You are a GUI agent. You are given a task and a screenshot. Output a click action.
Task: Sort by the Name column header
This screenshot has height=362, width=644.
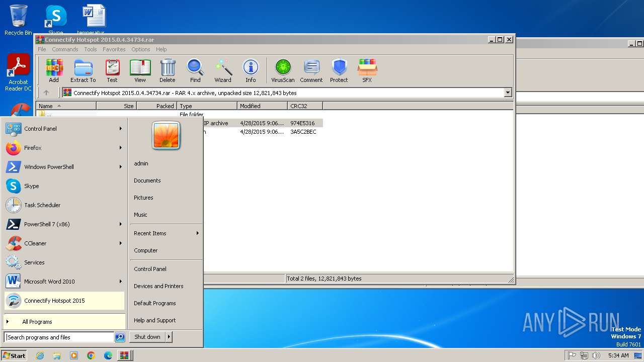click(66, 106)
